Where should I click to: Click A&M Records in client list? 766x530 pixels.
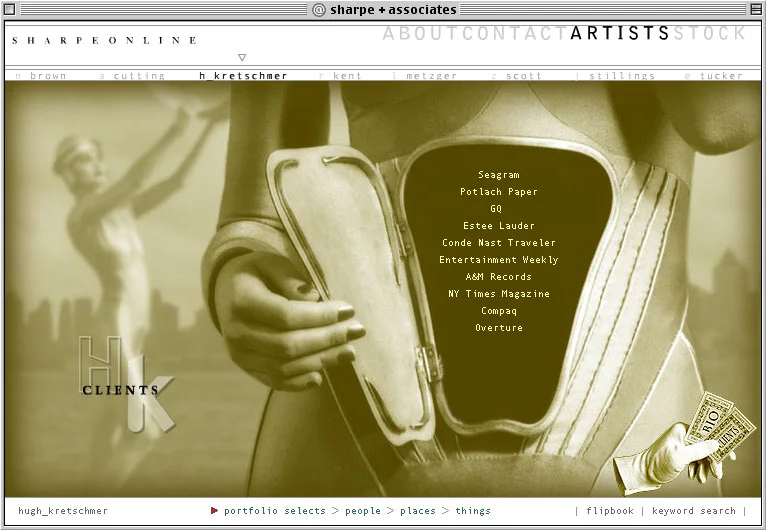coord(499,276)
